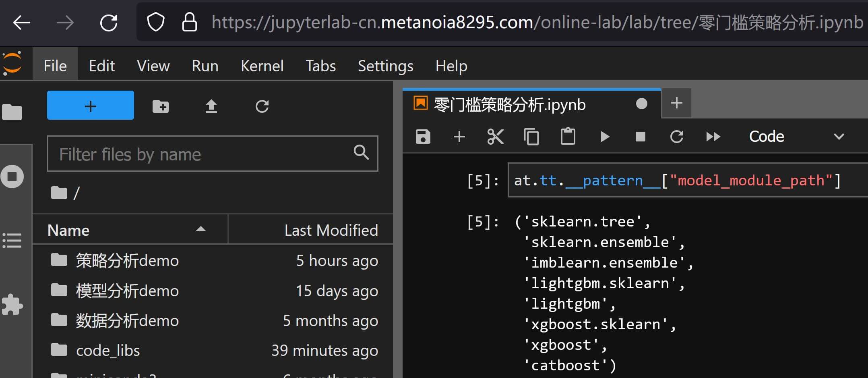Paste cell from clipboard
The width and height of the screenshot is (868, 378).
click(x=568, y=137)
